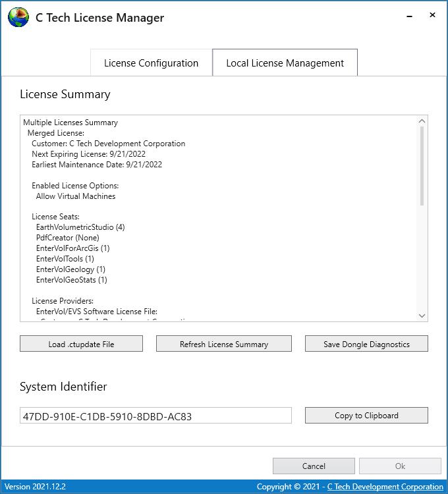Save Dongle Diagnostics via the button
This screenshot has width=448, height=494.
tap(366, 344)
